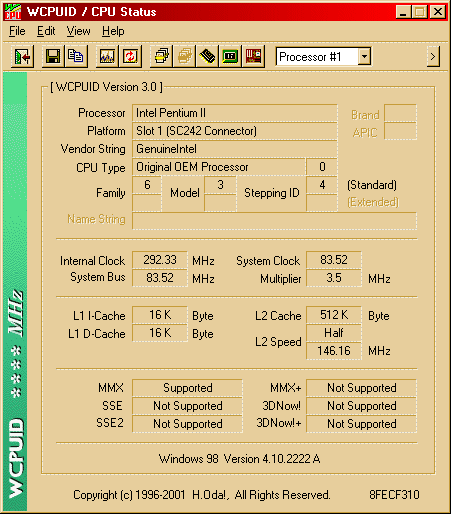The height and width of the screenshot is (514, 451).
Task: Click the exit door toolbar icon
Action: tap(22, 56)
